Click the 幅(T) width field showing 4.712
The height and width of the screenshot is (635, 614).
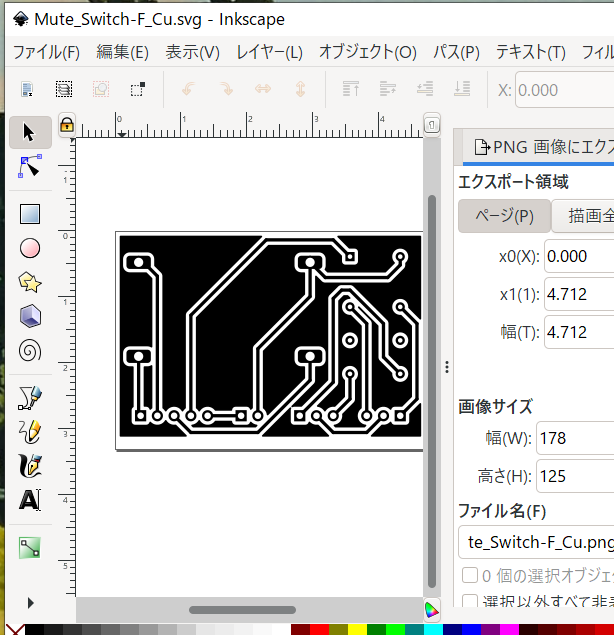[x=579, y=332]
